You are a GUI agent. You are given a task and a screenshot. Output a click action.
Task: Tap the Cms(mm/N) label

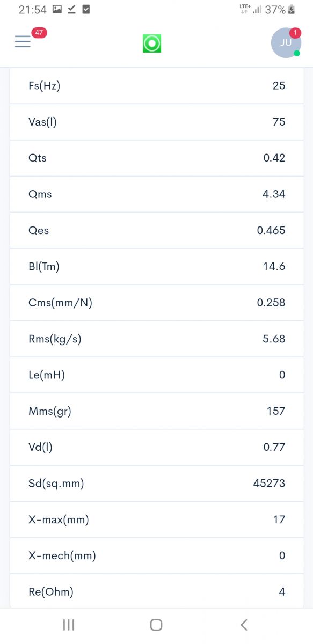tap(60, 303)
